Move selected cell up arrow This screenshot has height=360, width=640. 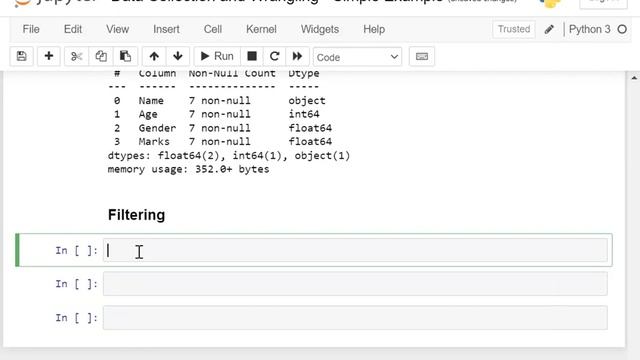[154, 56]
